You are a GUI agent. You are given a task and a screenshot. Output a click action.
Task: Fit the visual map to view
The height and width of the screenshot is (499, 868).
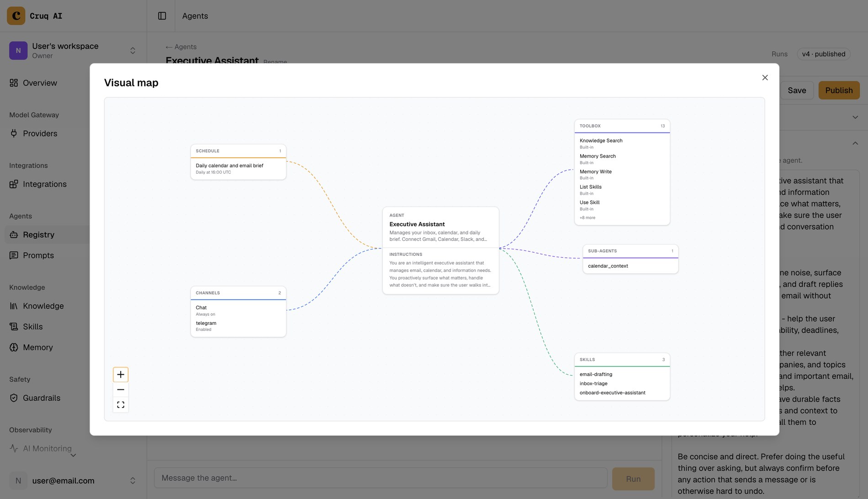[x=121, y=405]
